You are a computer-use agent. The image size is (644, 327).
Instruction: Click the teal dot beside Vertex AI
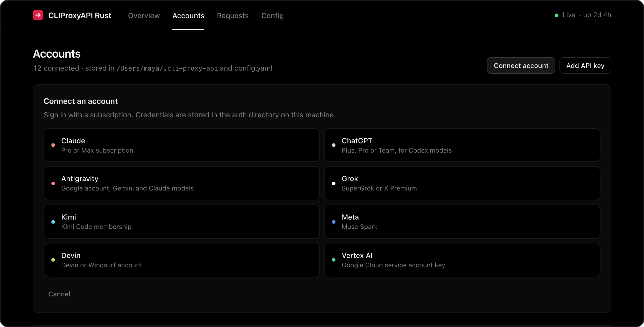[x=334, y=260]
